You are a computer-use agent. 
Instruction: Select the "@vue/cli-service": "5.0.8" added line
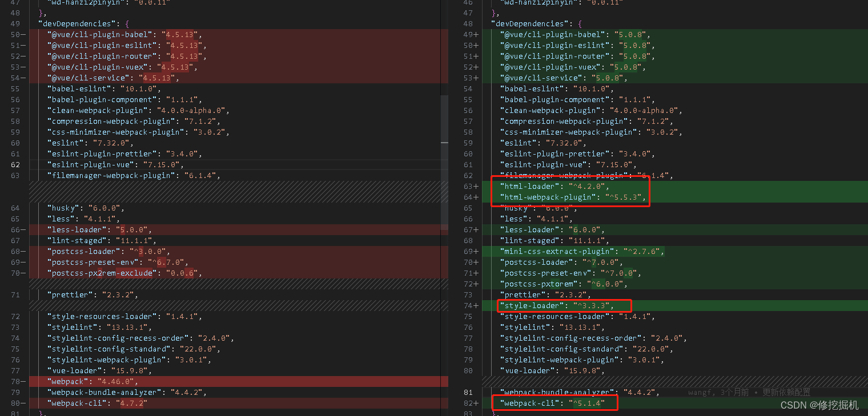pos(675,78)
